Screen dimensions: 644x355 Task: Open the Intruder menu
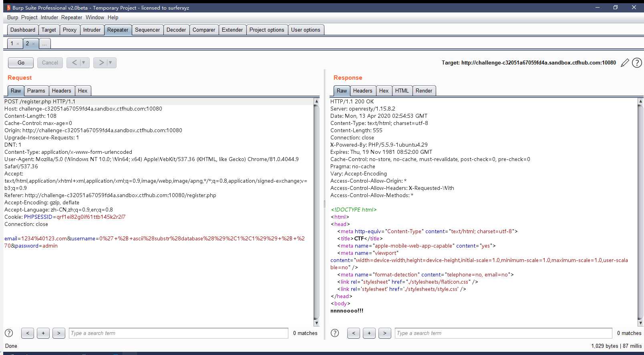(49, 17)
